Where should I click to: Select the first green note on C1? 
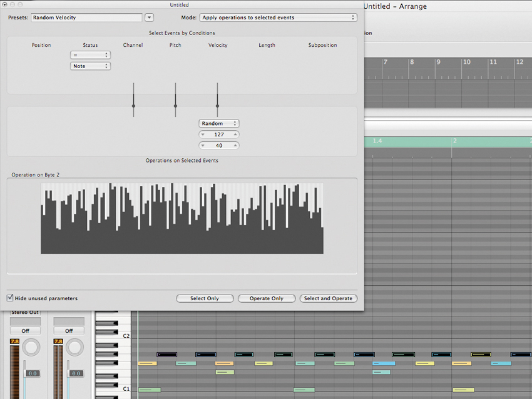click(x=150, y=390)
